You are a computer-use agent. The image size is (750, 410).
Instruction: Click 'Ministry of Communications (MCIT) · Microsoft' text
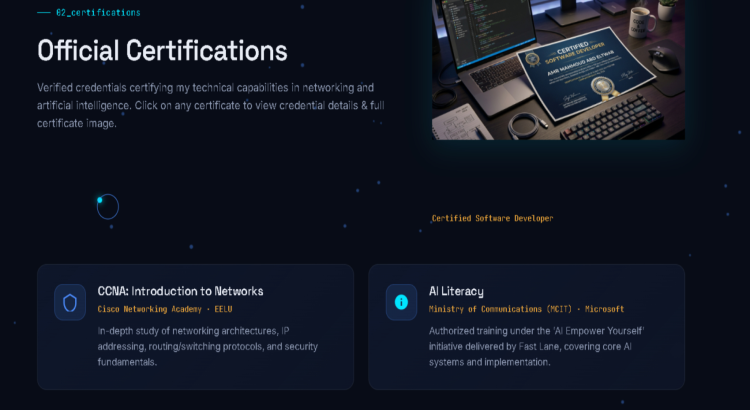(x=526, y=309)
